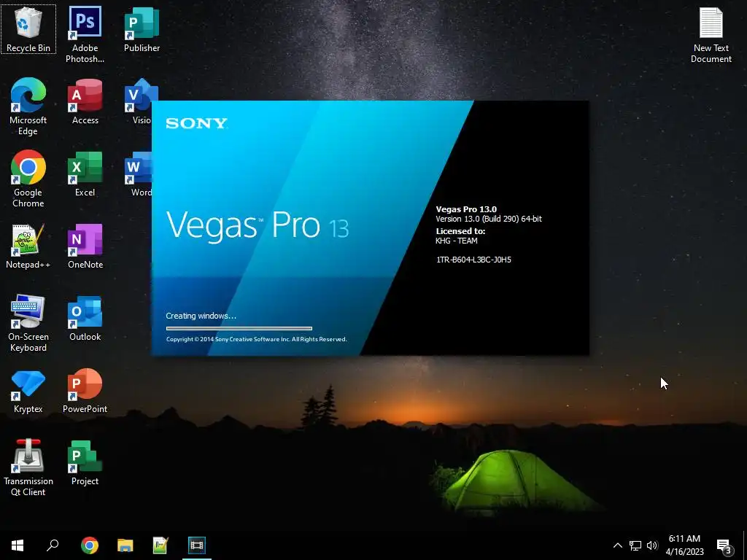This screenshot has height=560, width=747.
Task: Select the Access desktop shortcut
Action: (85, 101)
